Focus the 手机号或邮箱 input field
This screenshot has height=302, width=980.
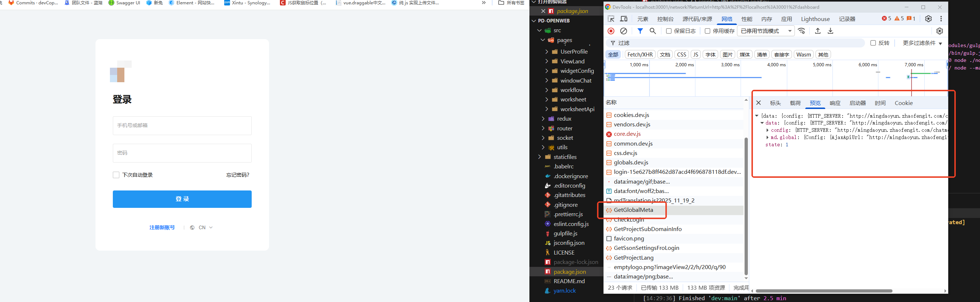click(x=182, y=125)
